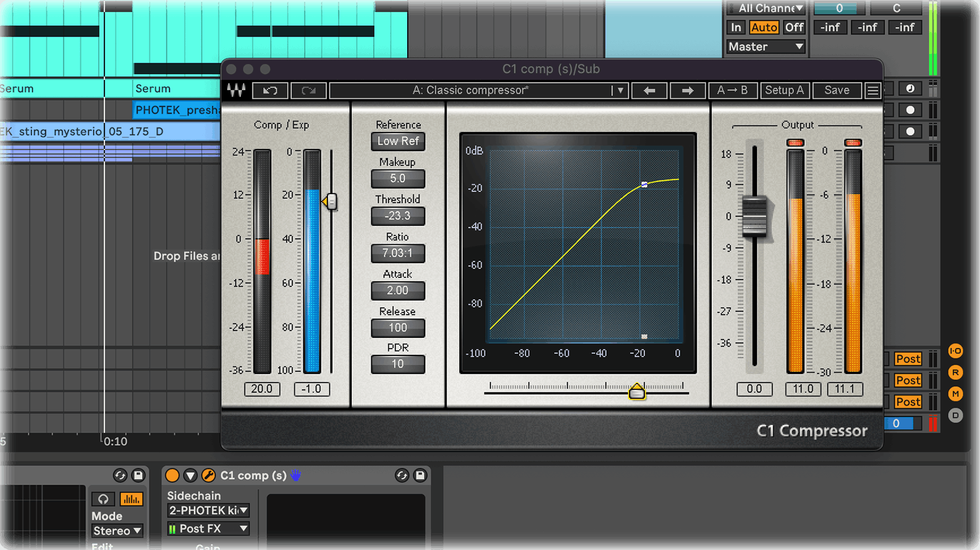Screen dimensions: 980x550
Task: Select the PHOTEK_presha clip in the arrangement
Action: [177, 110]
